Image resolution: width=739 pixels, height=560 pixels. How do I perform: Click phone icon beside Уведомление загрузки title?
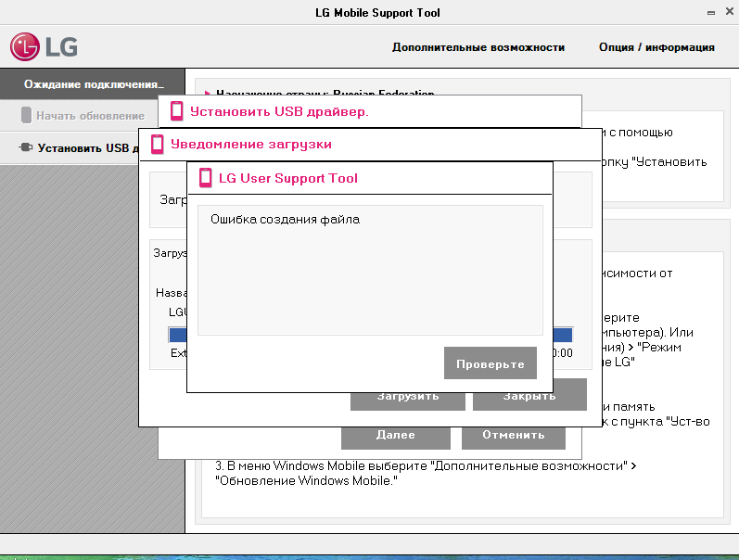click(158, 144)
